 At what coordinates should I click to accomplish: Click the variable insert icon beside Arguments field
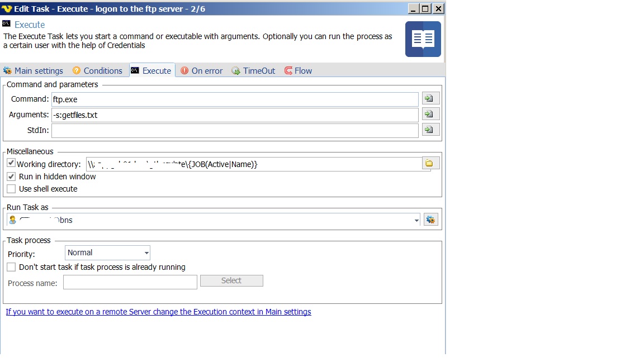[430, 114]
